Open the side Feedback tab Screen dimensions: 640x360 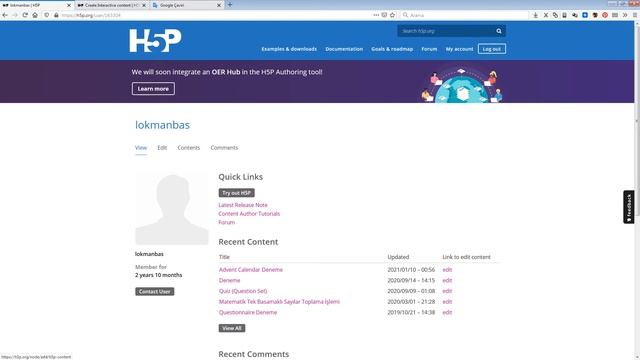pyautogui.click(x=629, y=207)
